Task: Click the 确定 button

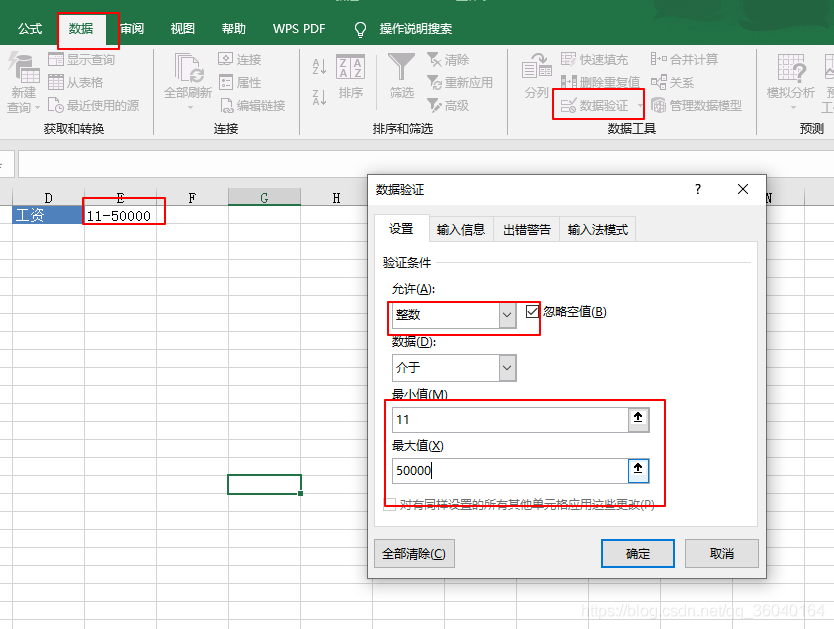Action: (x=637, y=553)
